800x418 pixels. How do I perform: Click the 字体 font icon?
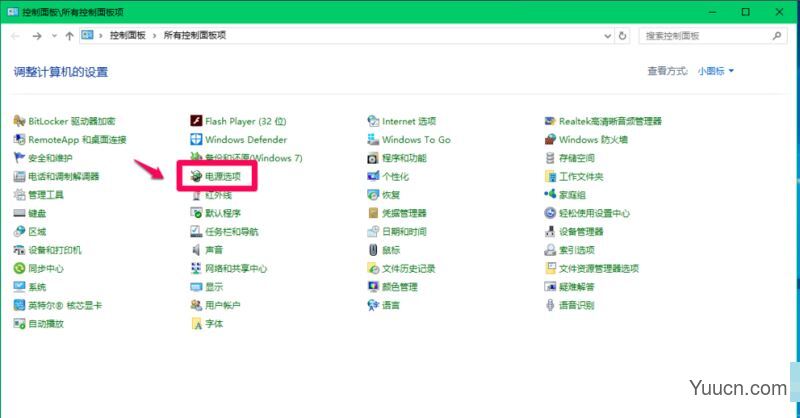(x=196, y=323)
